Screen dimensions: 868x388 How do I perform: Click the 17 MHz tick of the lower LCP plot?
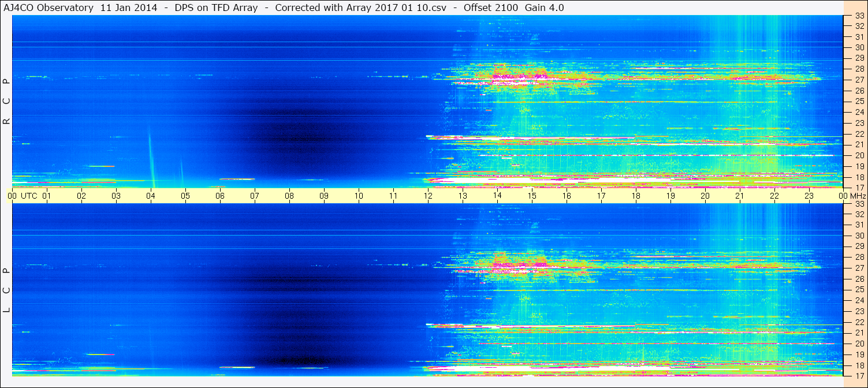(x=859, y=376)
